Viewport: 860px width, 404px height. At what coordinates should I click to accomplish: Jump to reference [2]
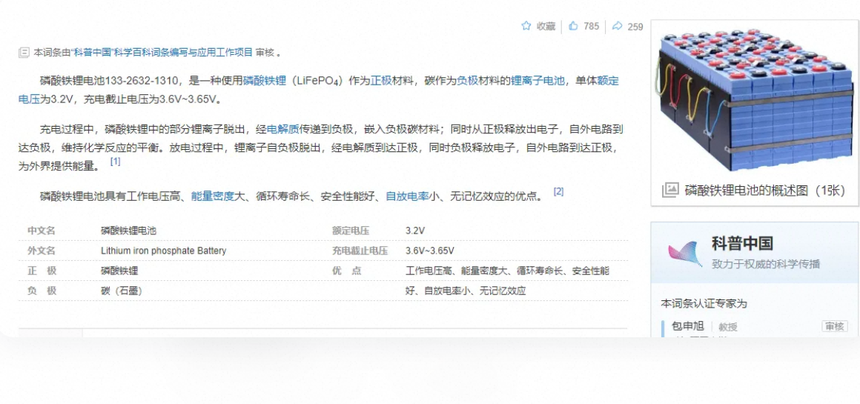point(558,191)
